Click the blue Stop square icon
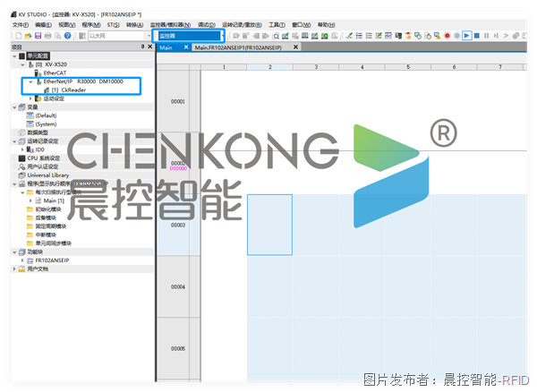 [x=476, y=36]
